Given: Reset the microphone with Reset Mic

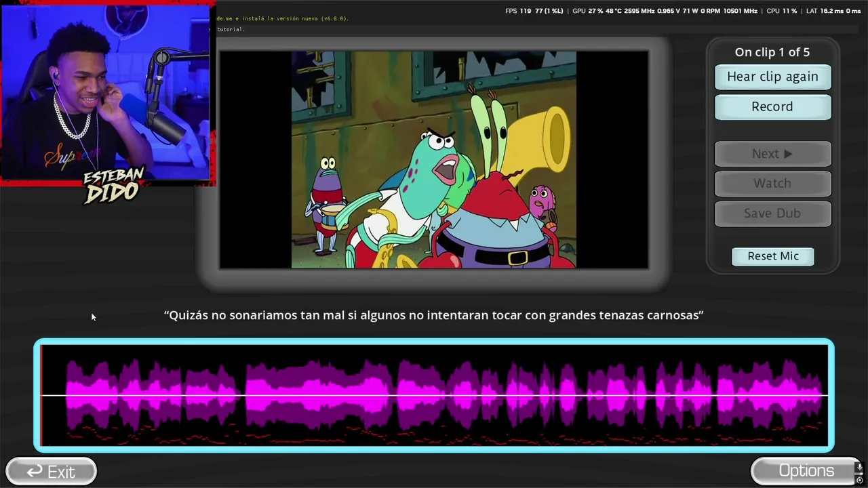Looking at the screenshot, I should [x=773, y=256].
